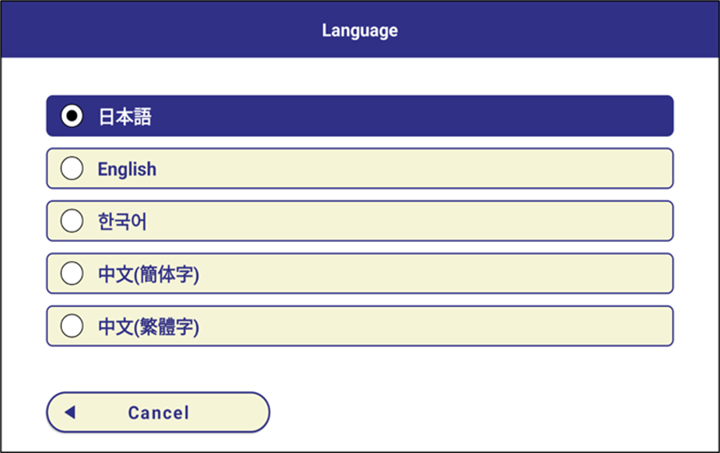Select the English radio button circle
720x453 pixels.
pyautogui.click(x=72, y=169)
